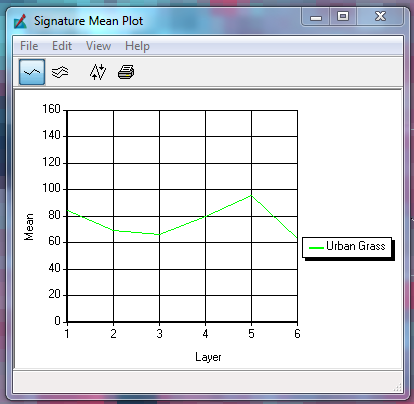Open the File menu
The height and width of the screenshot is (404, 414).
pos(29,46)
